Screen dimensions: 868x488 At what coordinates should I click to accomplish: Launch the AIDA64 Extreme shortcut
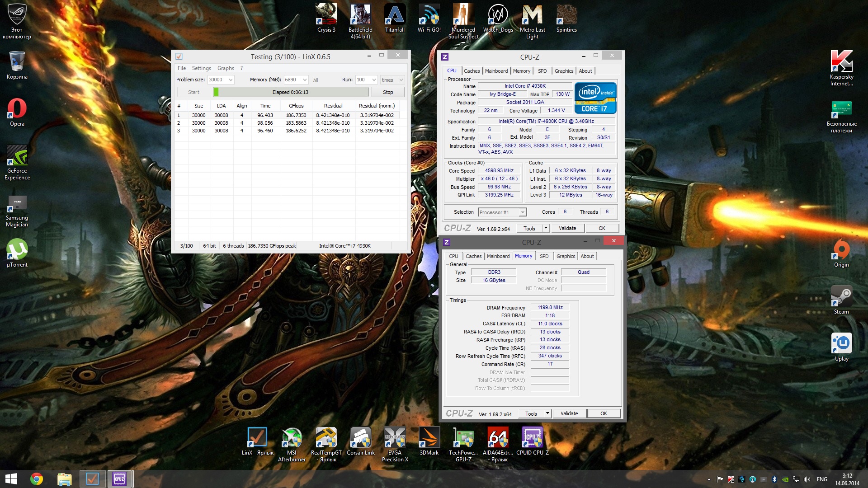pos(498,445)
